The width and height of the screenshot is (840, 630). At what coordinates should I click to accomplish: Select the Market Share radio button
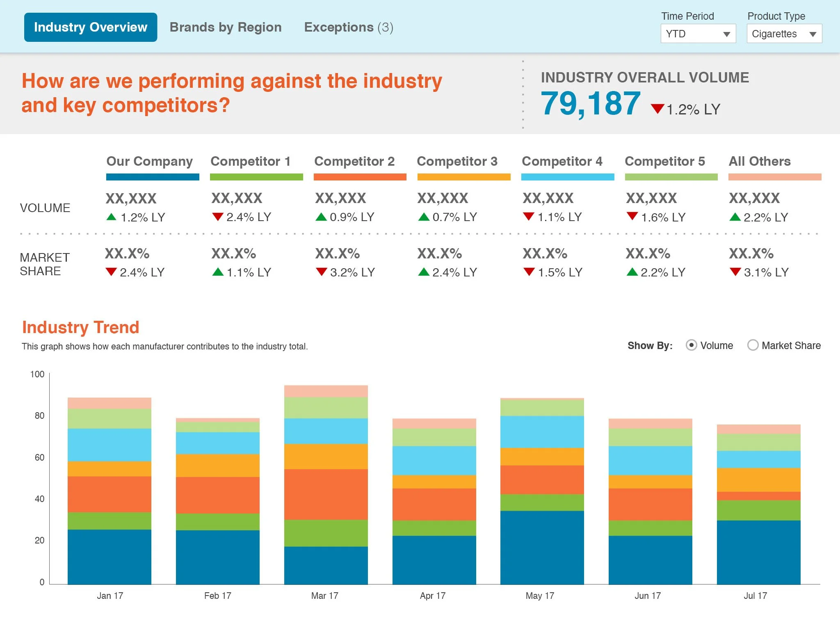[x=753, y=345]
